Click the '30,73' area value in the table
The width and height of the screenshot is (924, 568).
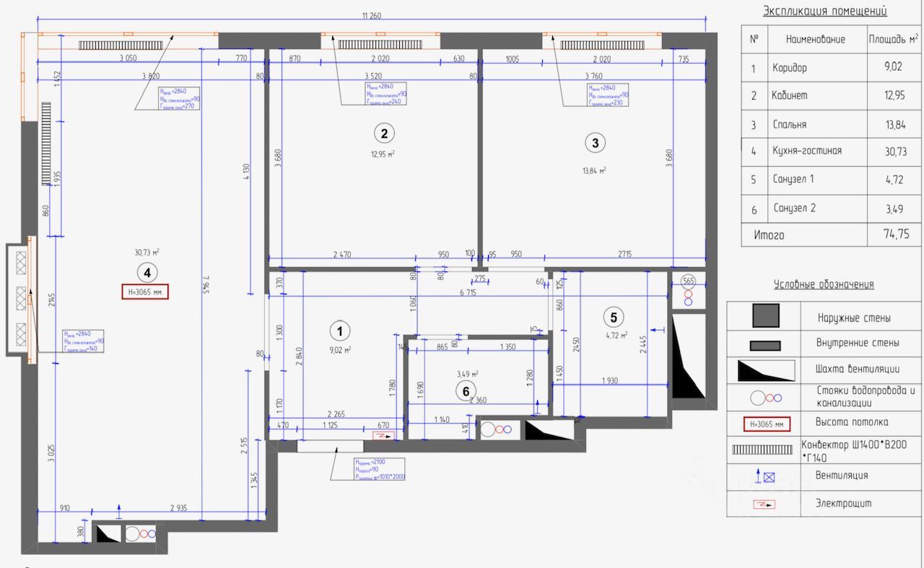point(894,152)
